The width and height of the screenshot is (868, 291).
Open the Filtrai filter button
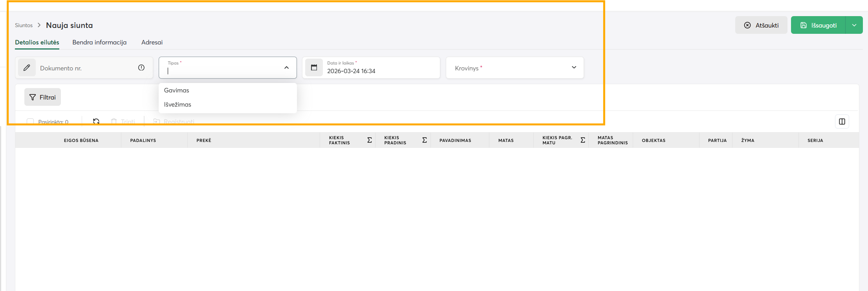click(42, 97)
